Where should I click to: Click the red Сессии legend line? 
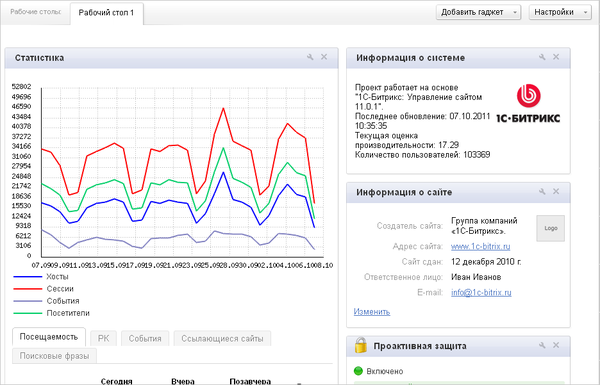28,289
